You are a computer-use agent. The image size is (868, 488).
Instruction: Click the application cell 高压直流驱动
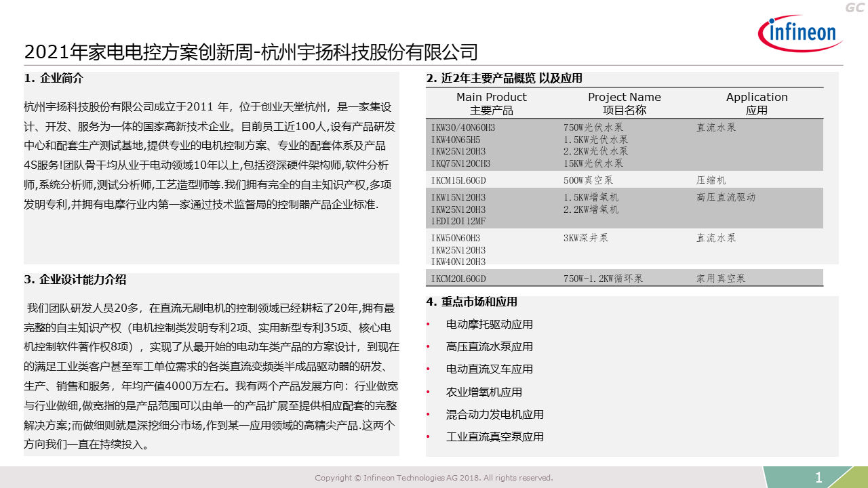[726, 197]
